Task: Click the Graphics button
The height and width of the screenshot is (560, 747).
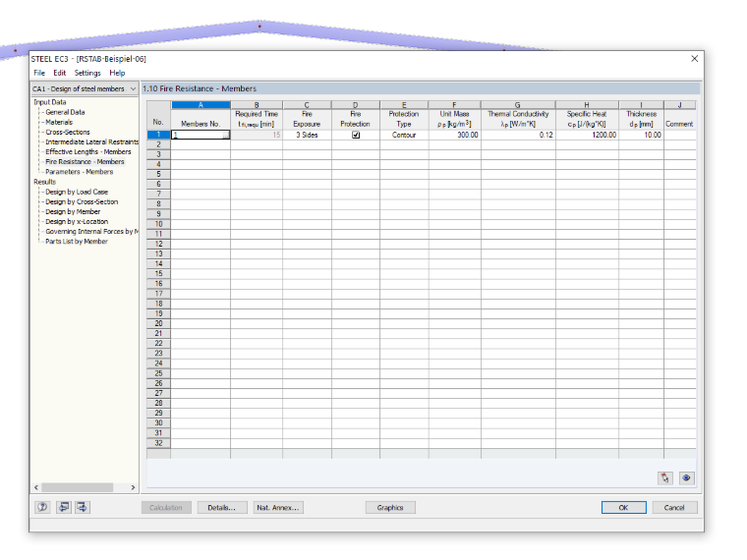Action: click(x=390, y=508)
